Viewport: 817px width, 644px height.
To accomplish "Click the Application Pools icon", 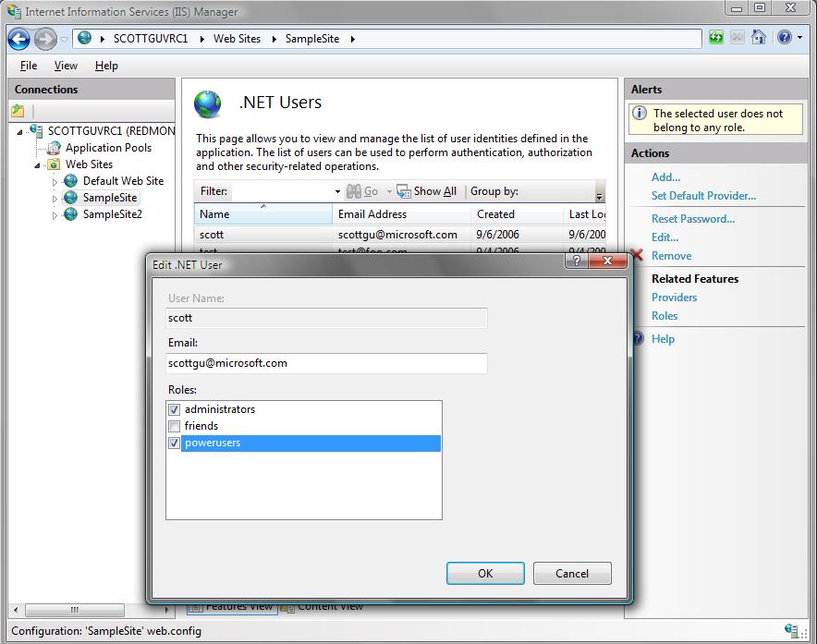I will (x=54, y=148).
